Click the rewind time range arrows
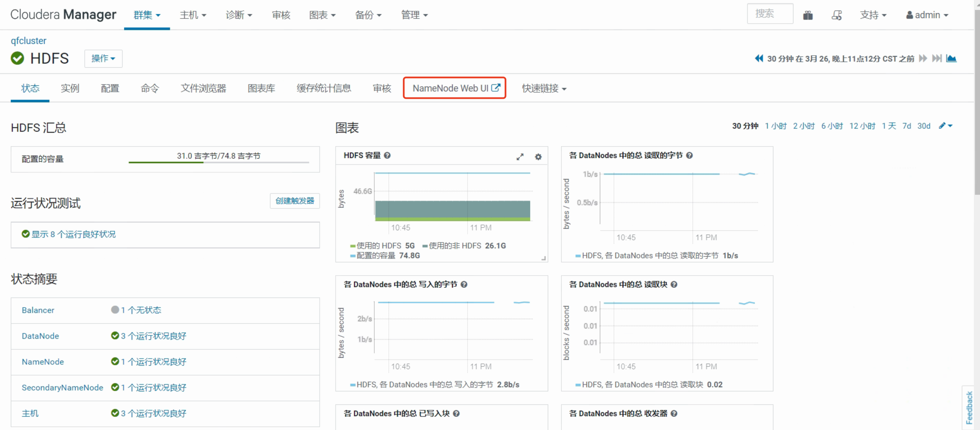The height and width of the screenshot is (430, 980). click(x=758, y=58)
